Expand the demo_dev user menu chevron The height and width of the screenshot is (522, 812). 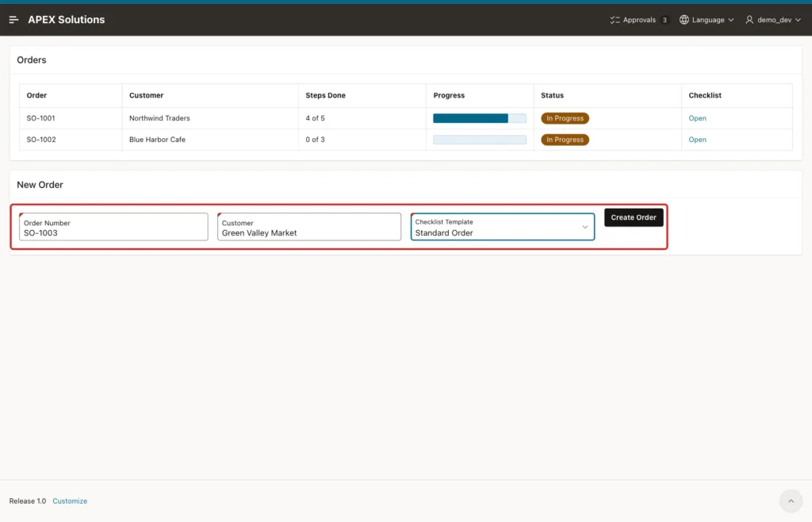pyautogui.click(x=798, y=20)
